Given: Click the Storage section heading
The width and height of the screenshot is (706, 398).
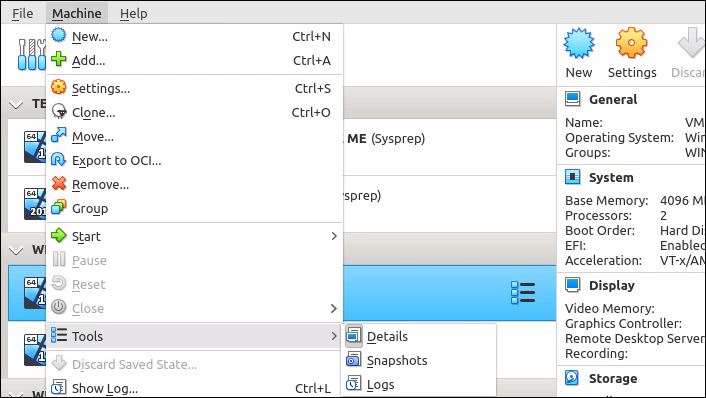Looking at the screenshot, I should pos(613,378).
